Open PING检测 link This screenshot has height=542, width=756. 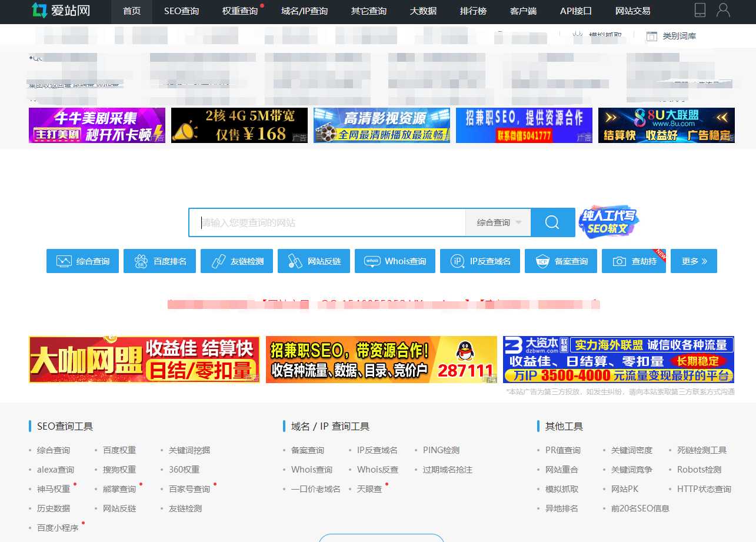click(x=441, y=450)
